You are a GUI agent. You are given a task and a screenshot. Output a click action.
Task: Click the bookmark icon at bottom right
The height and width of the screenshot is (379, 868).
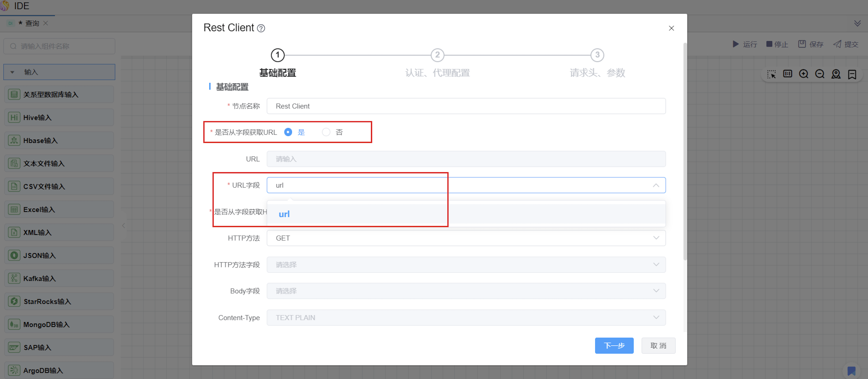coord(851,371)
